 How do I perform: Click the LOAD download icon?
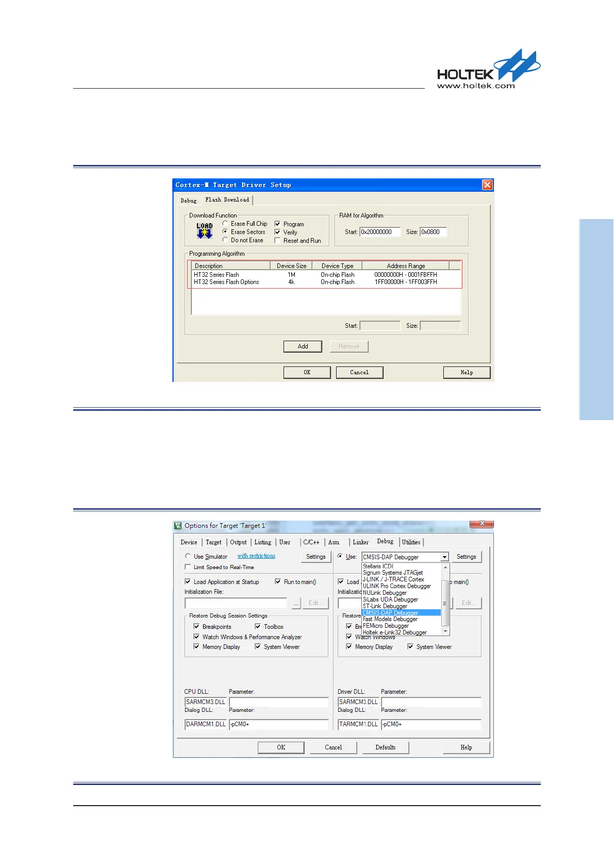pyautogui.click(x=205, y=230)
